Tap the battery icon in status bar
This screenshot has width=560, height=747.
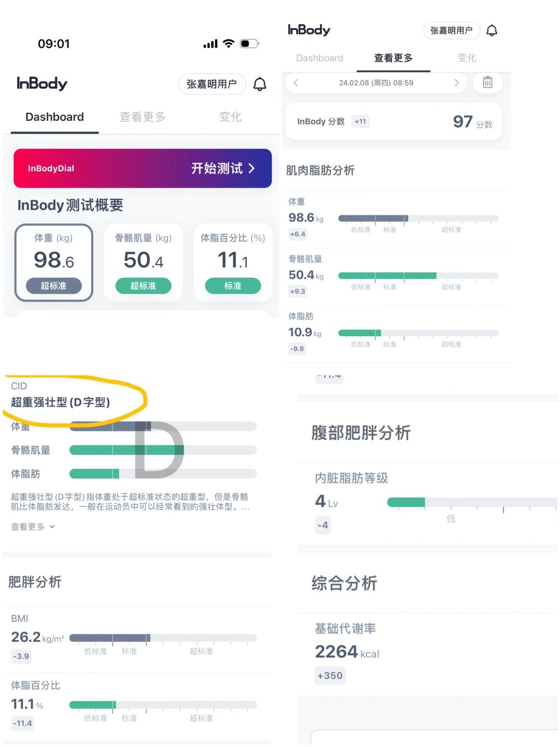tap(249, 44)
